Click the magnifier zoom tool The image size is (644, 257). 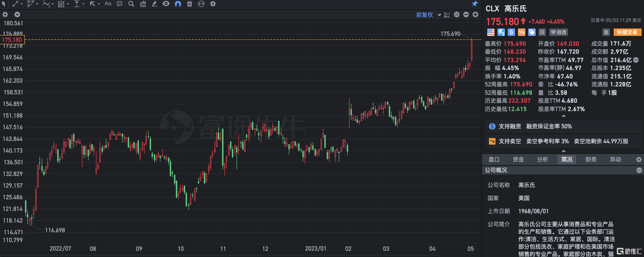131,4
